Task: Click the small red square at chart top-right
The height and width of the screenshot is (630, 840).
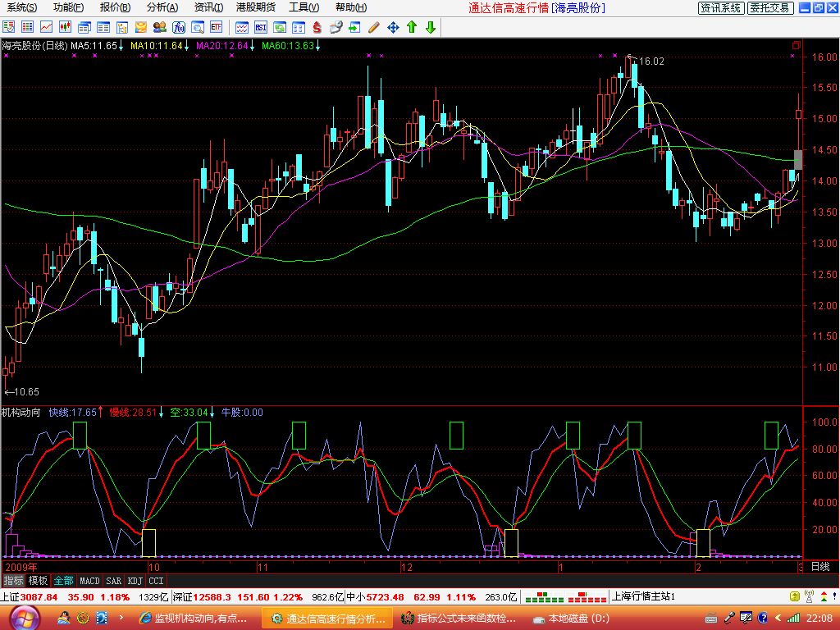Action: pos(796,45)
